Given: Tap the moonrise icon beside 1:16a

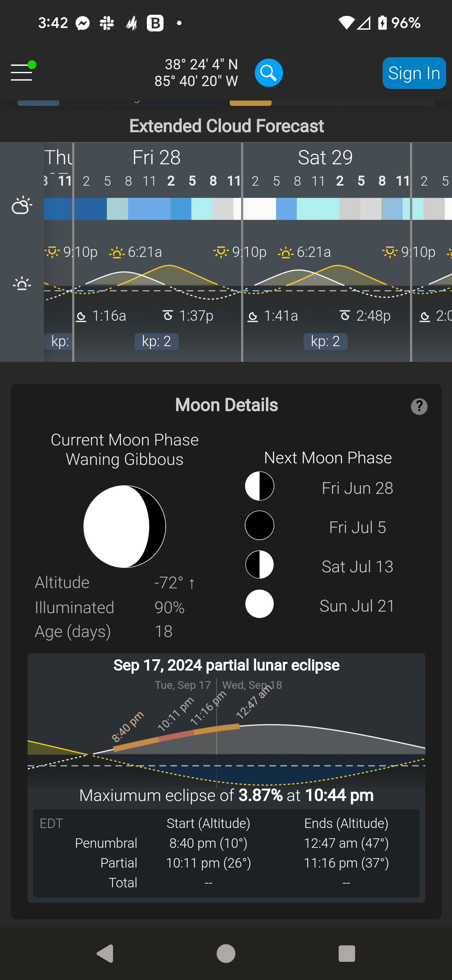Looking at the screenshot, I should [82, 316].
